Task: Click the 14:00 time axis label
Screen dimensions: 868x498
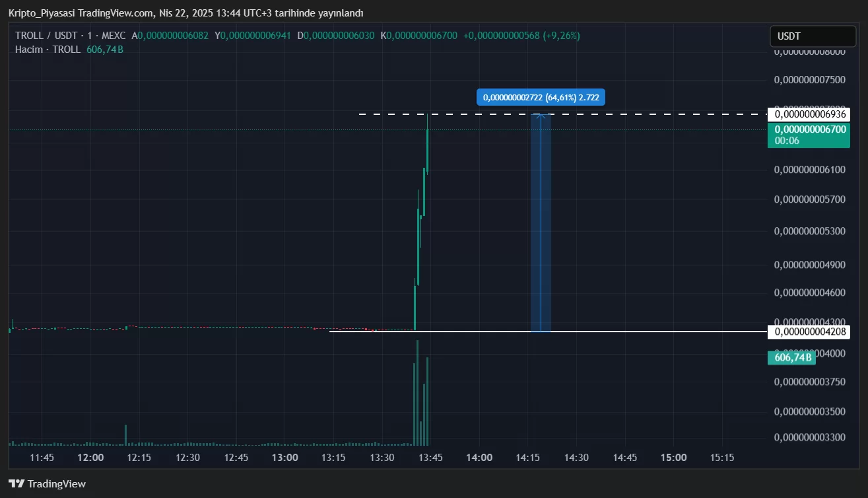Action: coord(479,458)
